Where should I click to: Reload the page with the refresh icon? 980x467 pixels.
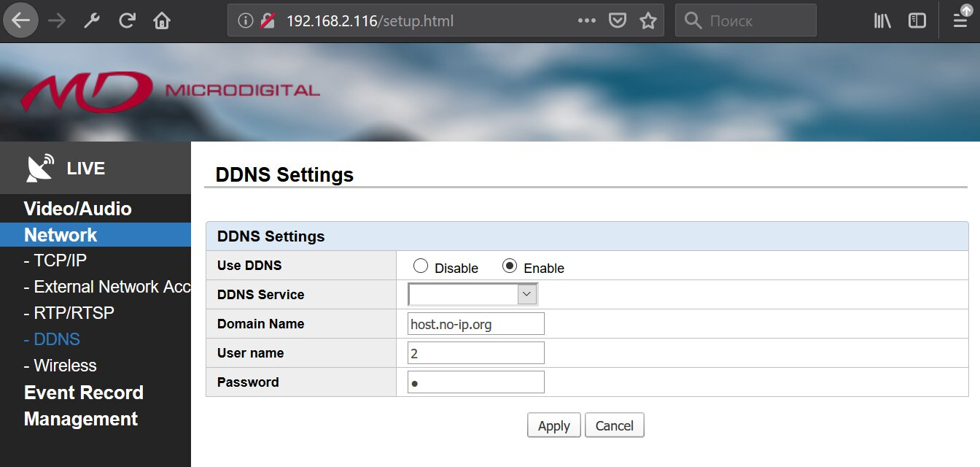click(x=128, y=20)
